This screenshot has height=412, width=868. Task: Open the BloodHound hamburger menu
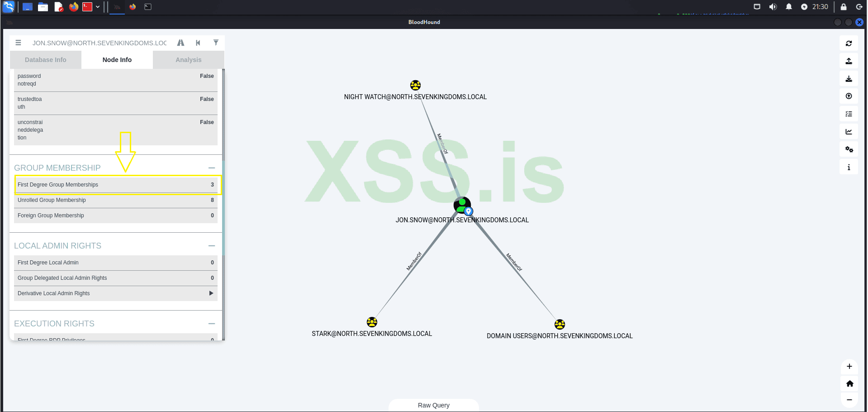[x=18, y=43]
